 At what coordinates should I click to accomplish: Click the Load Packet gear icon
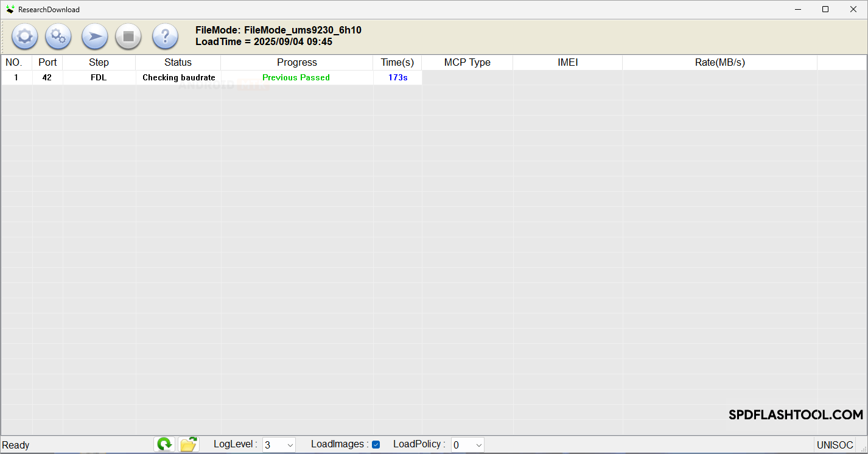point(24,37)
